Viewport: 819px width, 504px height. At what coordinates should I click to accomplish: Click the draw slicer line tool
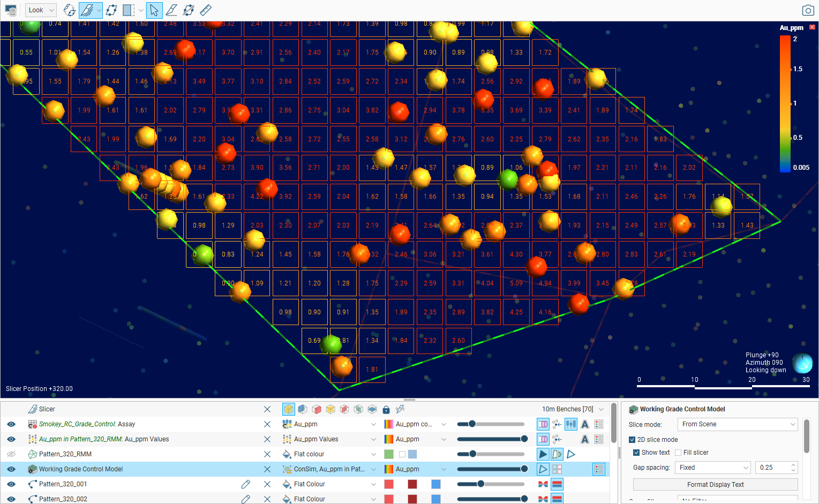tap(171, 10)
